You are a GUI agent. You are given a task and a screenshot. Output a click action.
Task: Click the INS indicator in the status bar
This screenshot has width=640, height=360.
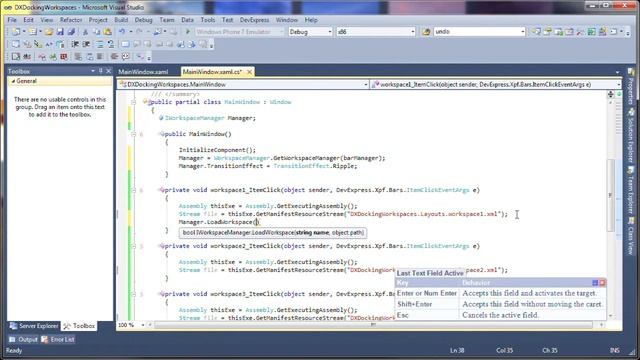click(614, 351)
